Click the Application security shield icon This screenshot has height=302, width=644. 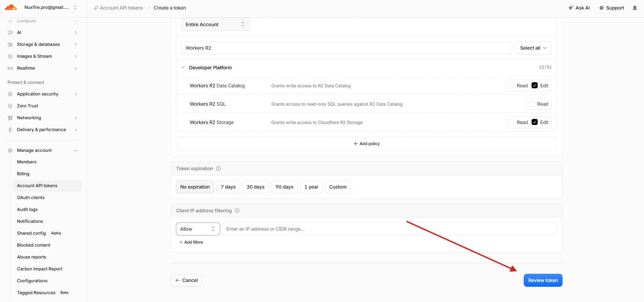10,94
